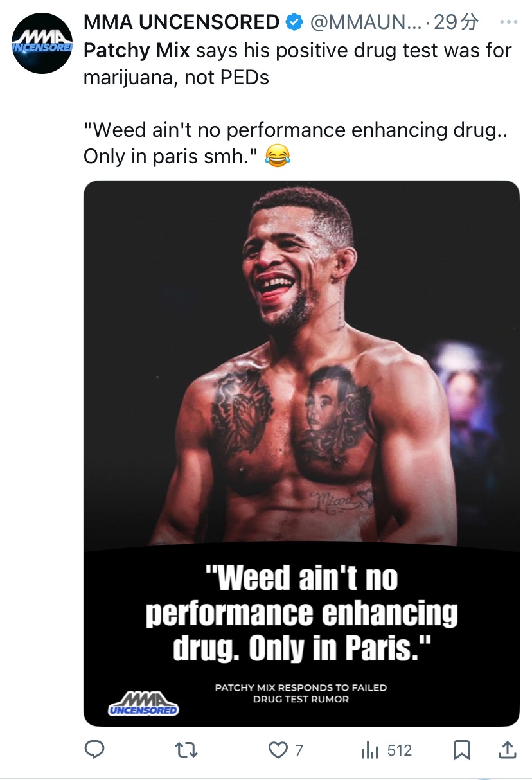Open the MMA UNCENSORED profile avatar
The height and width of the screenshot is (780, 532).
[x=42, y=43]
